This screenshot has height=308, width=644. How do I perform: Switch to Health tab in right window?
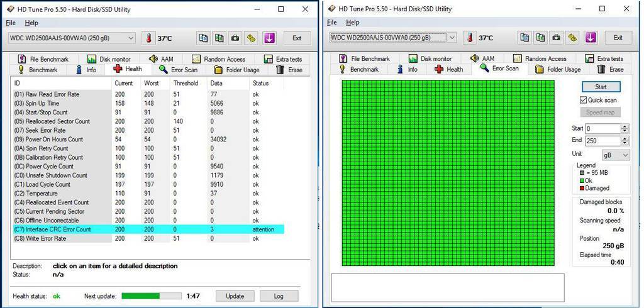[x=449, y=69]
